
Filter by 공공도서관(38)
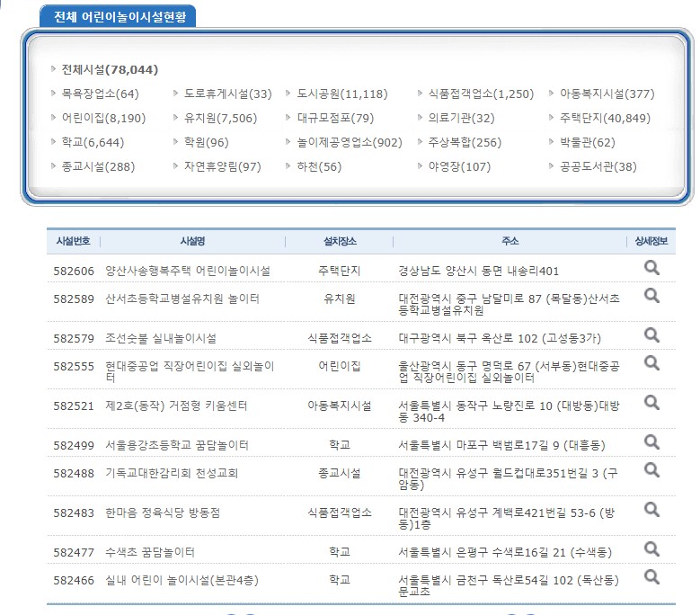coord(598,166)
